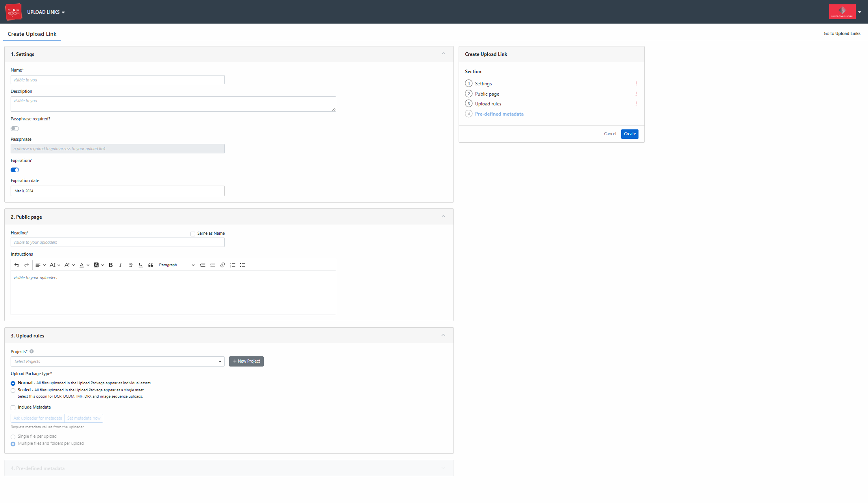Viewport: 868px width, 503px height.
Task: Open font family menu in editor toolbar
Action: tap(69, 265)
